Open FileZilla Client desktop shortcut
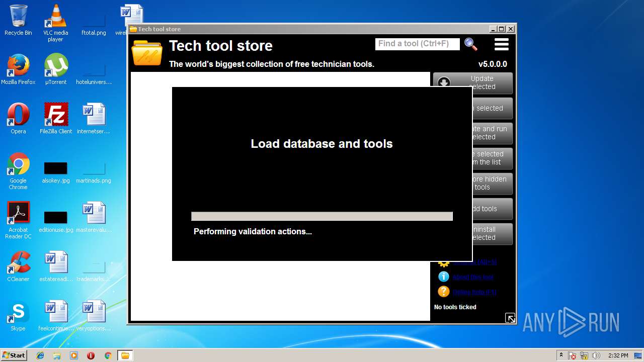This screenshot has width=644, height=362. (55, 119)
